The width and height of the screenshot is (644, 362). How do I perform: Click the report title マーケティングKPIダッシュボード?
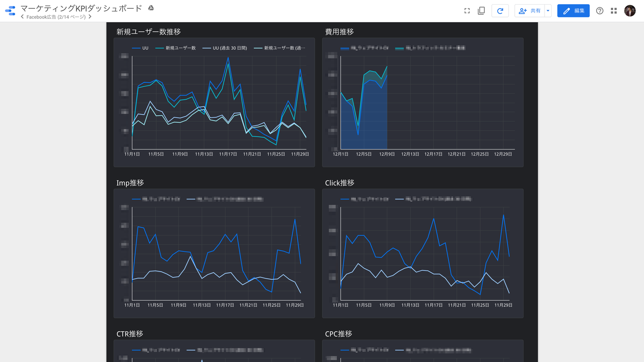[x=82, y=8]
